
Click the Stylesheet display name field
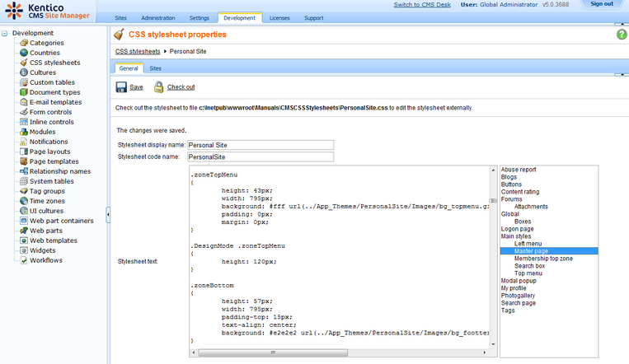click(x=261, y=145)
